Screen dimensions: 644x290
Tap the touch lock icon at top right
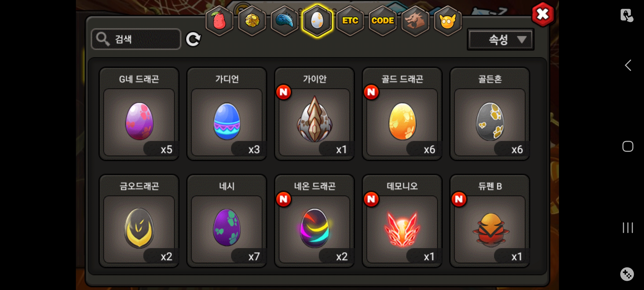click(x=627, y=15)
